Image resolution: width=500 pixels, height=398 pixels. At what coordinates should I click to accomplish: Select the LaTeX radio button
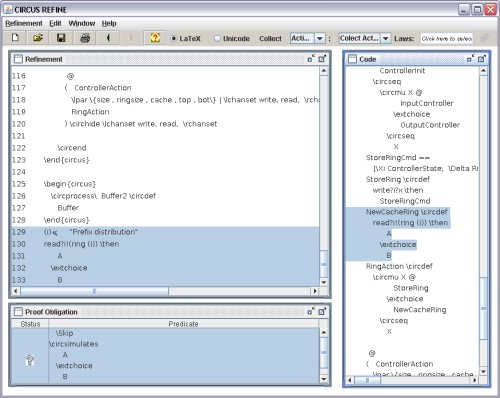173,38
